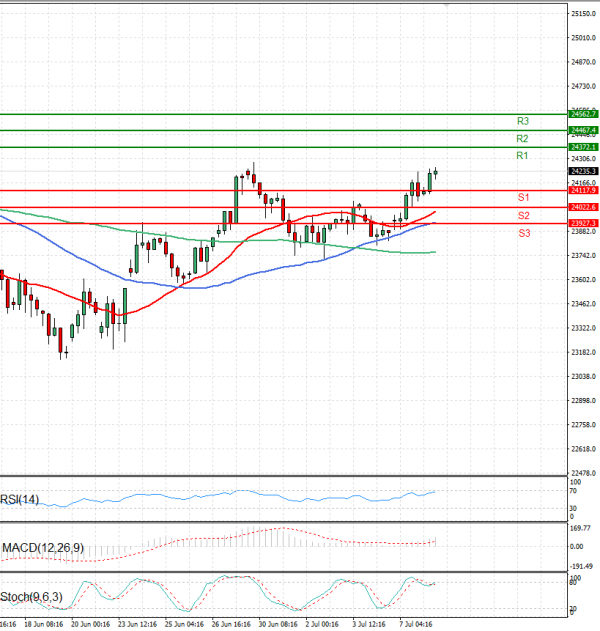Click the 25010.0 price axis value
This screenshot has width=600, height=631.
pyautogui.click(x=584, y=38)
